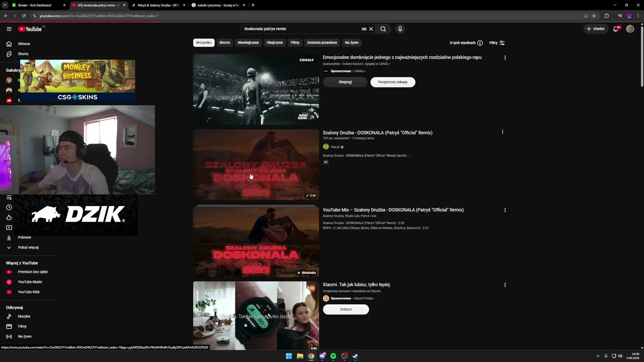
Task: Switch to the Patryś & Szalony Drużba TikTok tab
Action: click(159, 5)
